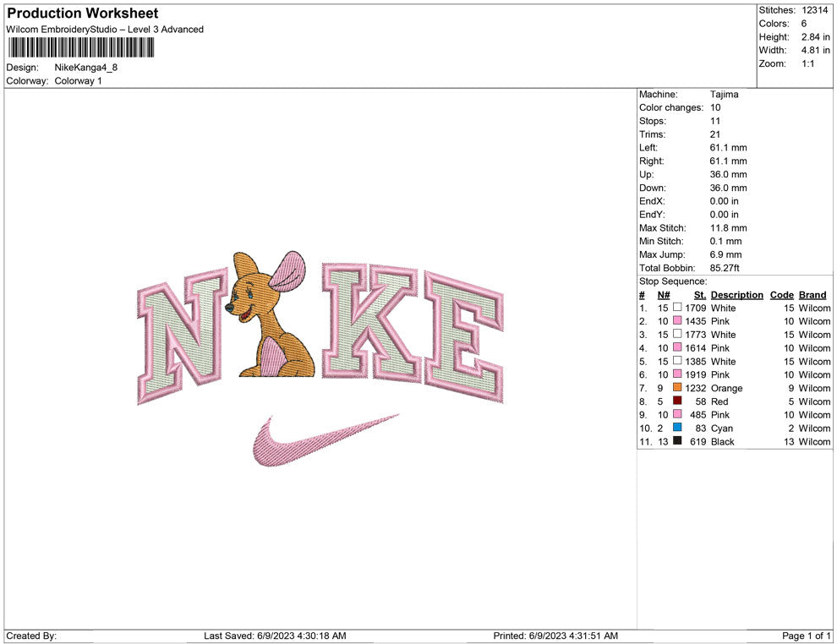Click the red swatch in stop 8
Viewport: 837px width, 644px height.
coord(677,401)
